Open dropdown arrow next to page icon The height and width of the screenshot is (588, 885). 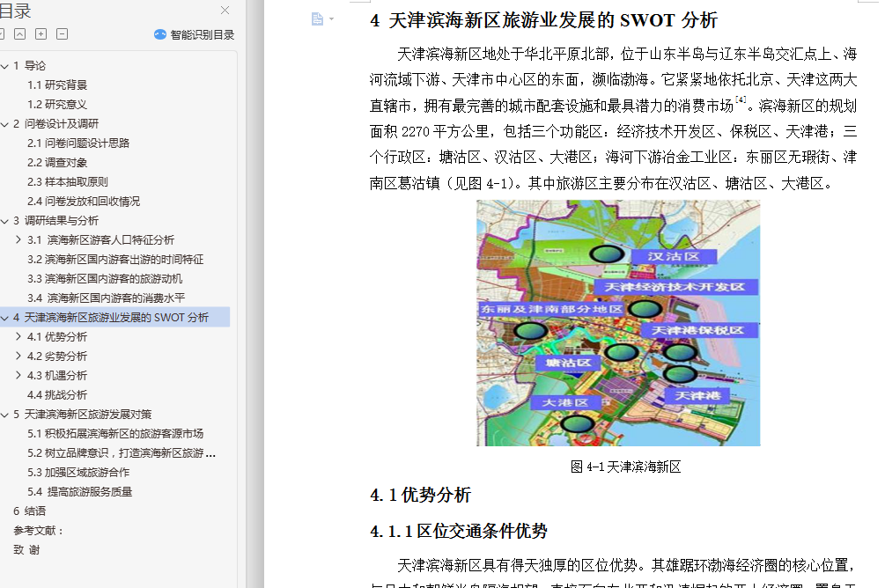pos(331,19)
